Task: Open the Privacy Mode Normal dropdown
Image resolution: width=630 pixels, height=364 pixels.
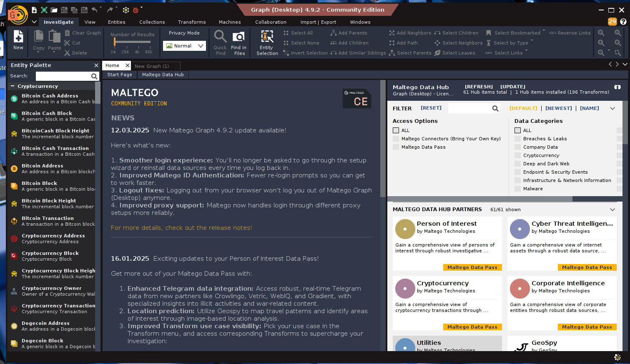Action: pos(184,46)
